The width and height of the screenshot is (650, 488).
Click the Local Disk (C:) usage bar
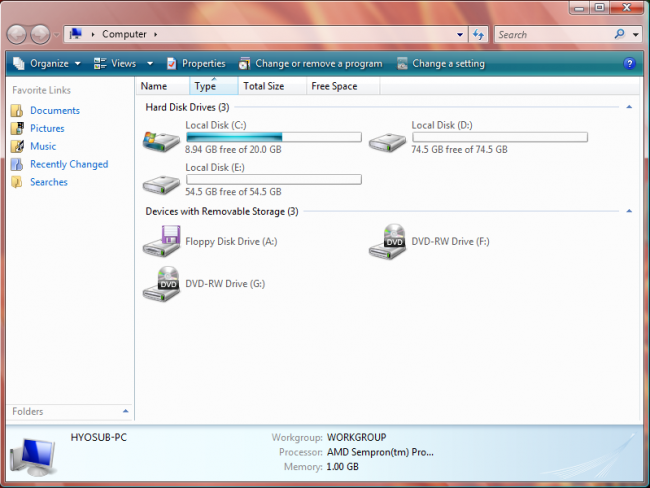[273, 137]
